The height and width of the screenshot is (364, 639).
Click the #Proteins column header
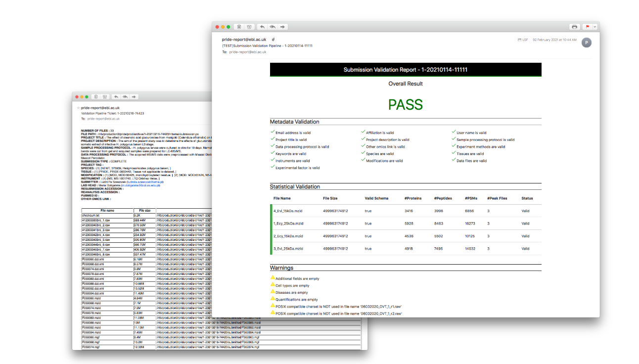tap(412, 198)
